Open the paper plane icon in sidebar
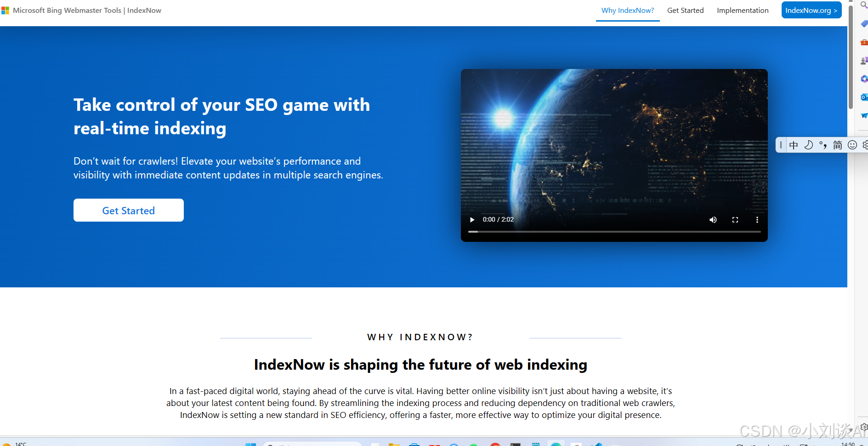The width and height of the screenshot is (868, 446). pos(864,115)
